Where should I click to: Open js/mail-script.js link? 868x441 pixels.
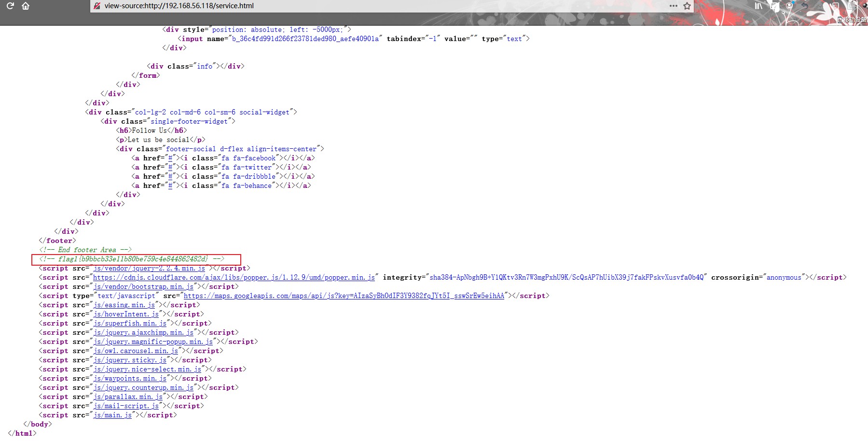pos(126,406)
